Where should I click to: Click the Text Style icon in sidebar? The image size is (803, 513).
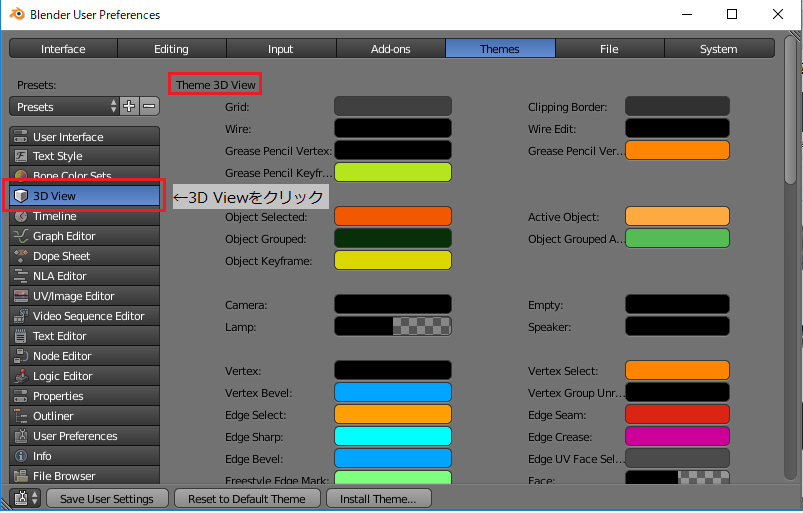tap(20, 156)
